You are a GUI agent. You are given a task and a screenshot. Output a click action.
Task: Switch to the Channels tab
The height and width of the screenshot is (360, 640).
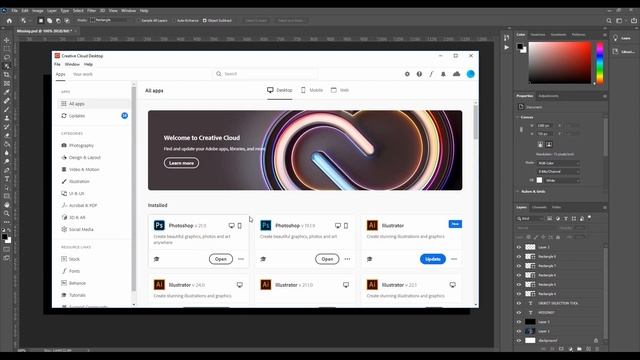[539, 207]
